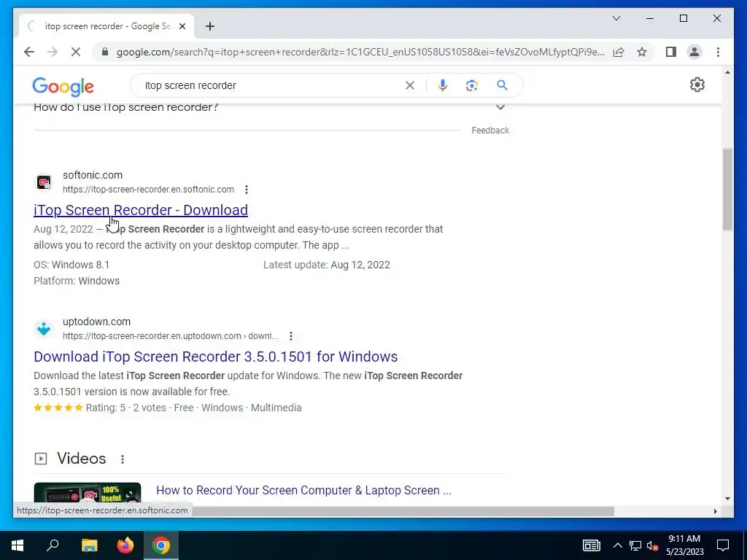This screenshot has height=560, width=747.
Task: Click scrollbar up arrow
Action: [727, 72]
